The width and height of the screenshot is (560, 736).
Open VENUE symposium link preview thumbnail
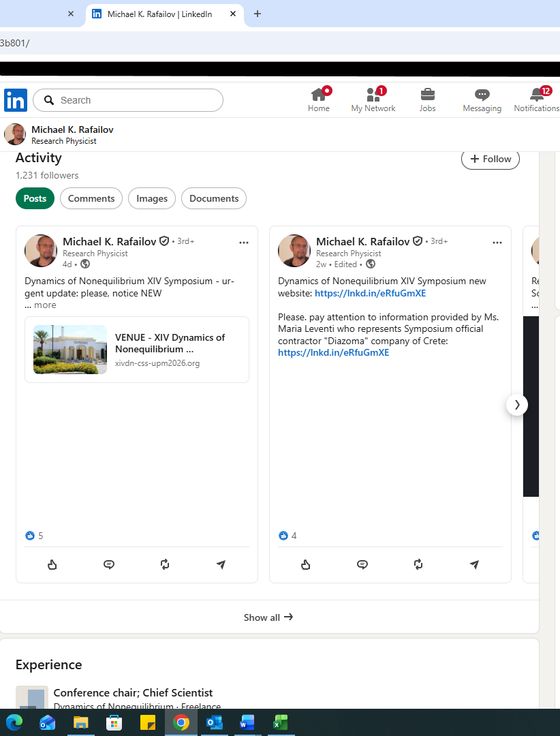pyautogui.click(x=70, y=350)
